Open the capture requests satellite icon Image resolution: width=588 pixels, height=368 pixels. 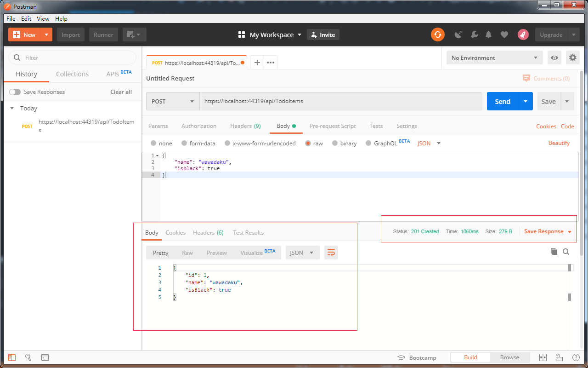point(458,34)
